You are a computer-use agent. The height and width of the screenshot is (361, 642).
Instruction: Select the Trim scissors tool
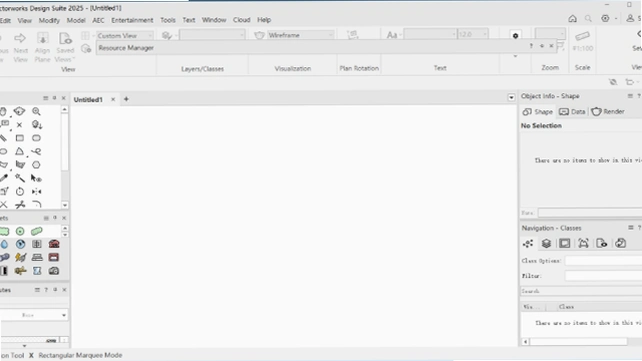(x=20, y=205)
